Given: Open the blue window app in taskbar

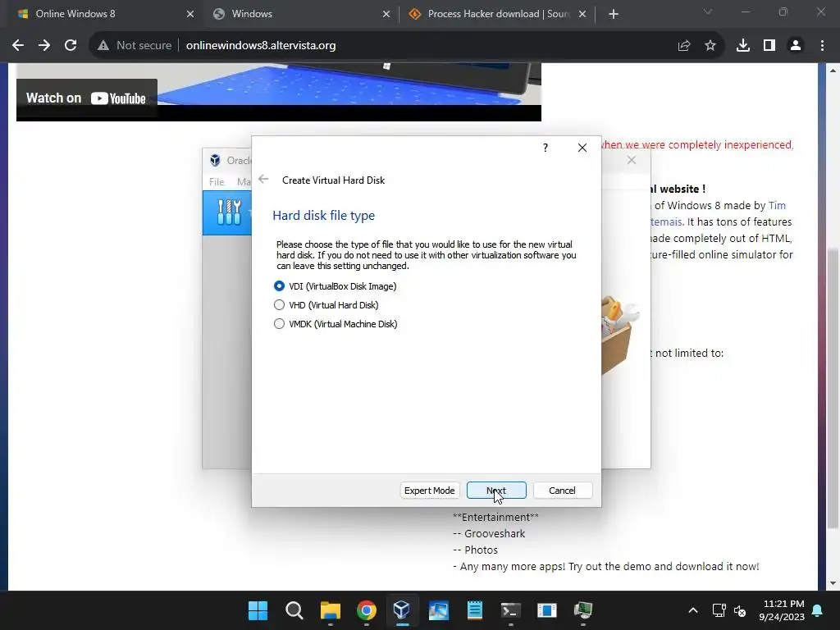Looking at the screenshot, I should coord(547,610).
